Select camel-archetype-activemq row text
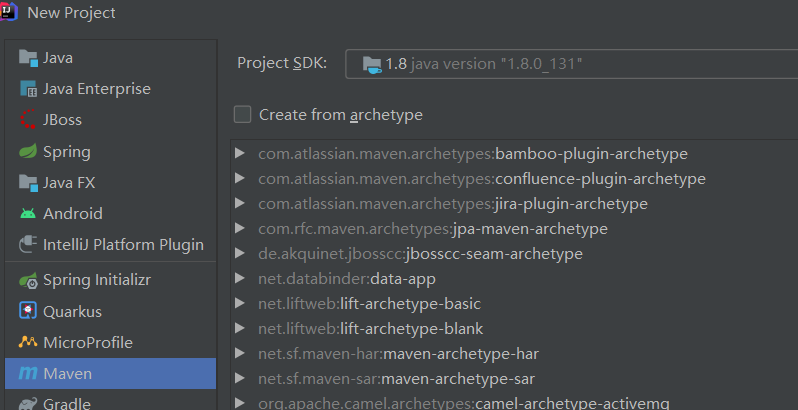 [464, 403]
